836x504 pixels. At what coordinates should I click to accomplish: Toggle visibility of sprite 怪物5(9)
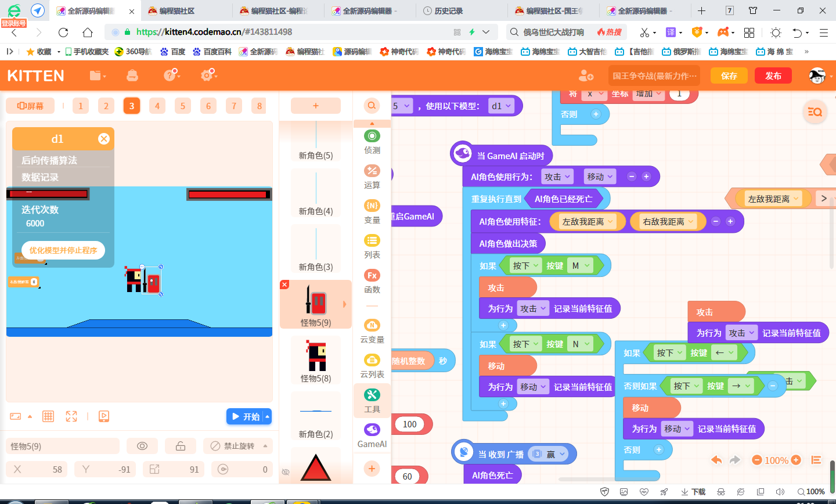coord(142,446)
